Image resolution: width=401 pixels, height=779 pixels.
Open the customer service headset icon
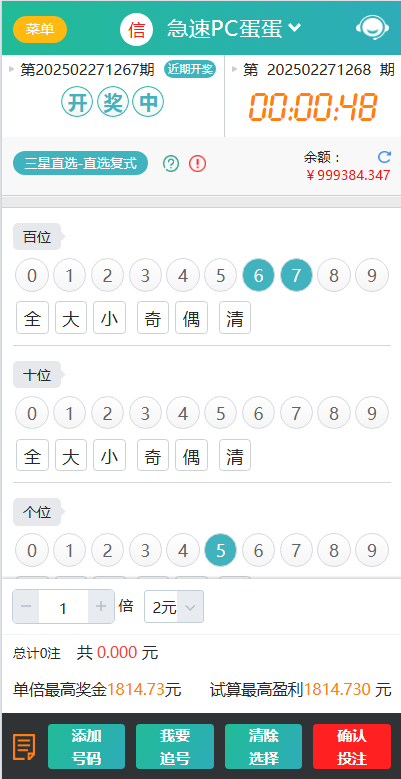[x=373, y=28]
